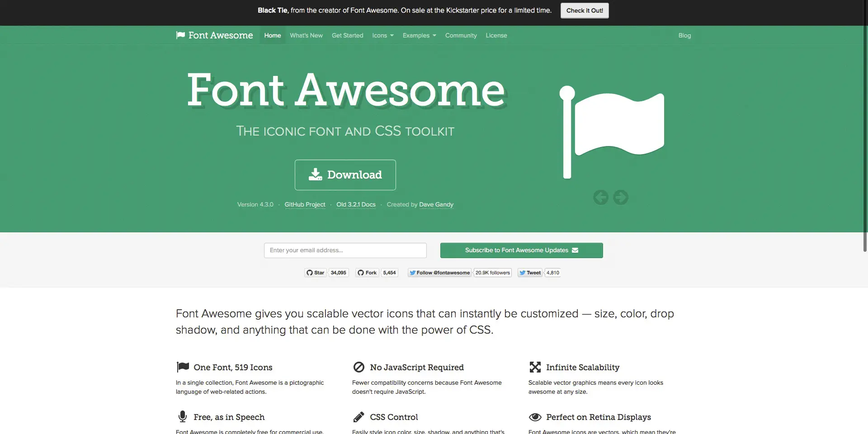
Task: Open the Examples dropdown menu
Action: pos(419,35)
